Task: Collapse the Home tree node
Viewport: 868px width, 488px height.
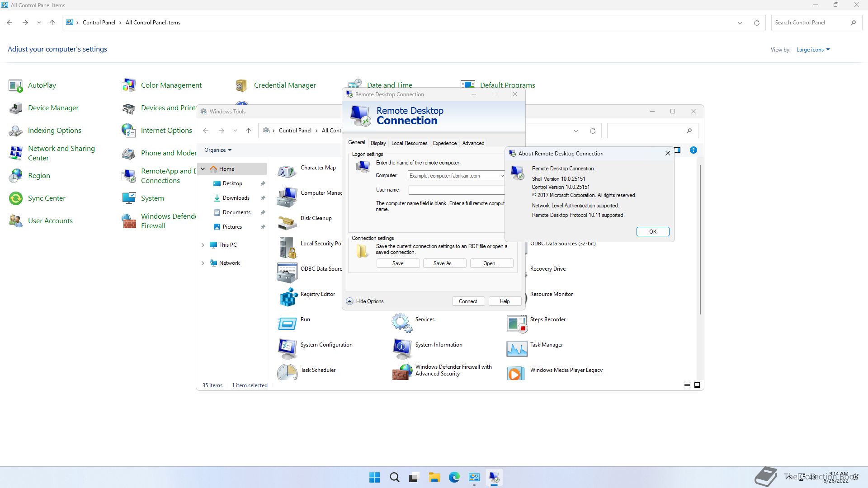Action: click(203, 169)
